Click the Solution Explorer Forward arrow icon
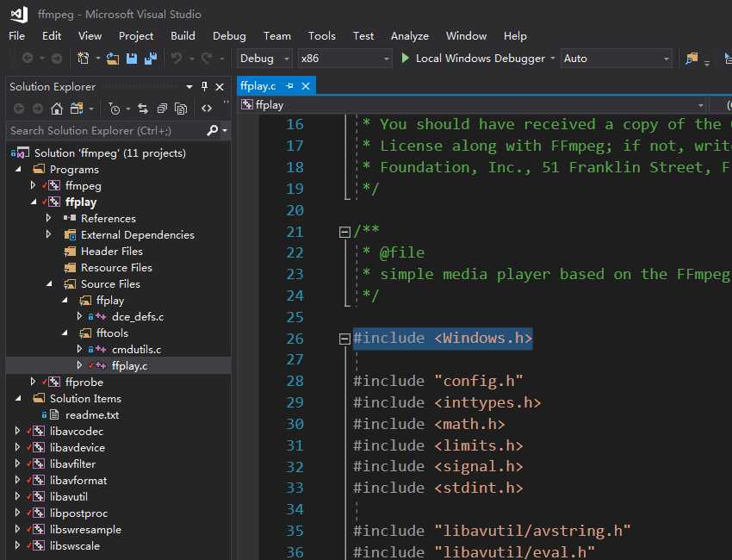The width and height of the screenshot is (732, 560). [38, 109]
